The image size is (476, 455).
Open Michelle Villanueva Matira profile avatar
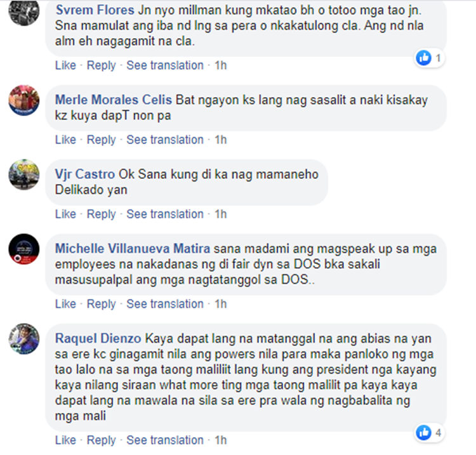click(23, 249)
